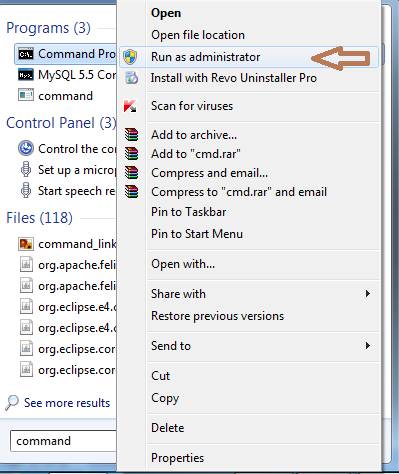
Task: Select the Command Prompt icon in Programs
Action: (26, 54)
